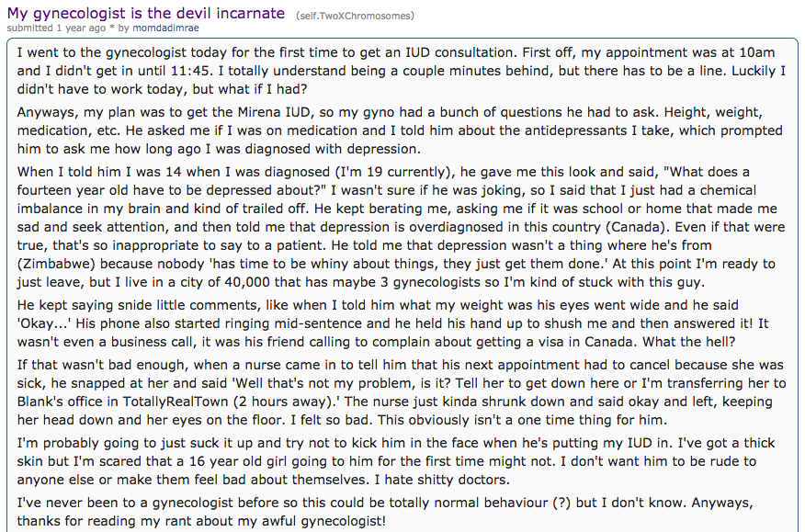The height and width of the screenshot is (532, 805).
Task: Click the word "submitted" under the title
Action: pyautogui.click(x=29, y=28)
